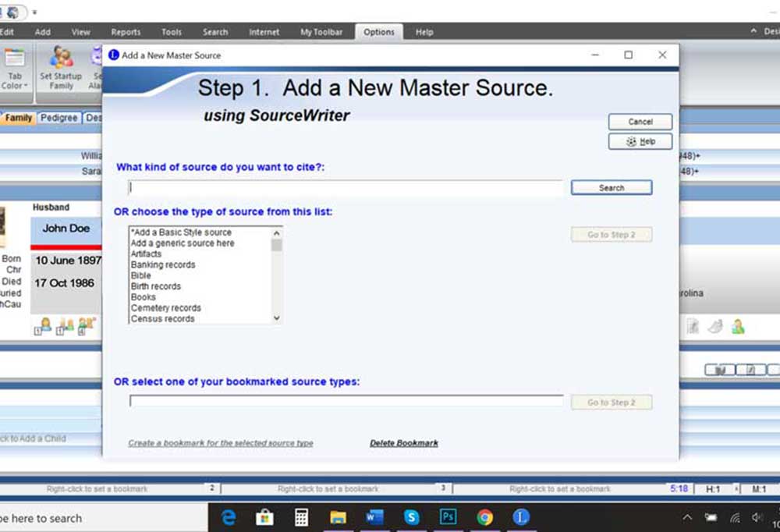Click Go to Step 2 beside bookmarked sources
Viewport: 780px width, 532px height.
[x=612, y=402]
